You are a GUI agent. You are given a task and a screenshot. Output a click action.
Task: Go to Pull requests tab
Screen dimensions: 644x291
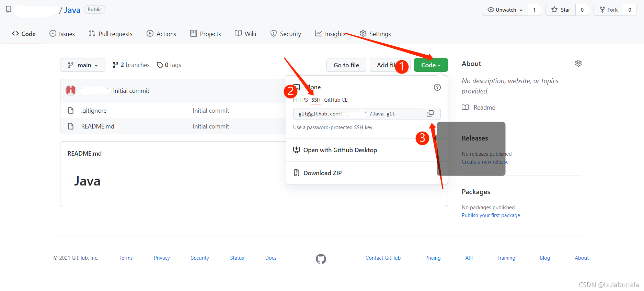(x=111, y=34)
